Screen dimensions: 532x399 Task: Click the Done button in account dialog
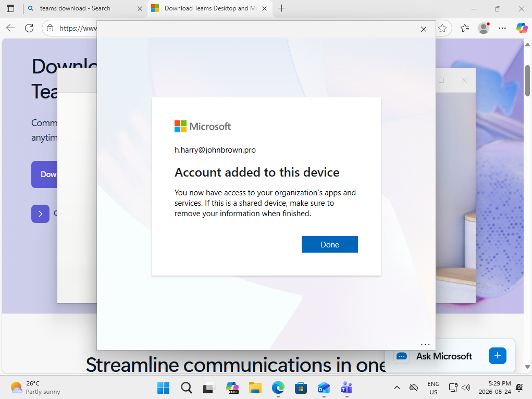point(329,244)
